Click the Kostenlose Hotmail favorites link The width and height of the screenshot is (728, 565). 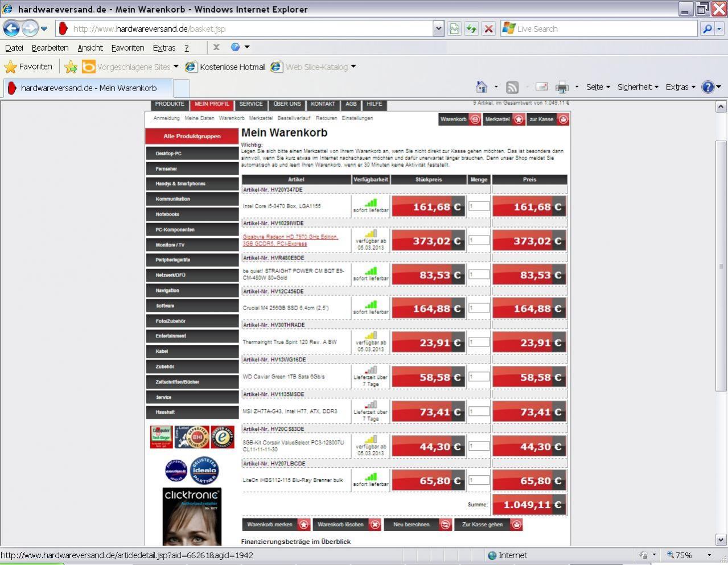[x=225, y=67]
